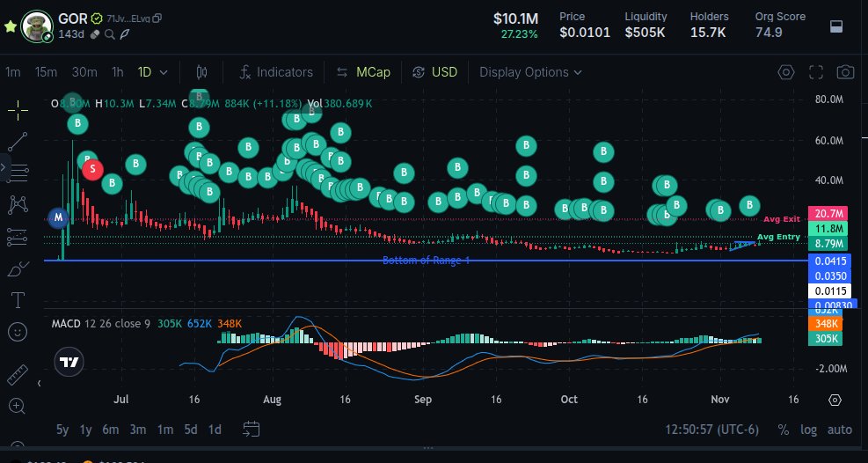Click the 11.8M green price tag

pos(828,228)
